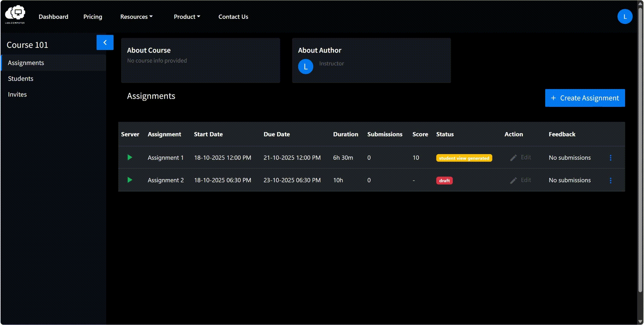
Task: Open three-dot menu for Assignment 2
Action: coord(611,180)
